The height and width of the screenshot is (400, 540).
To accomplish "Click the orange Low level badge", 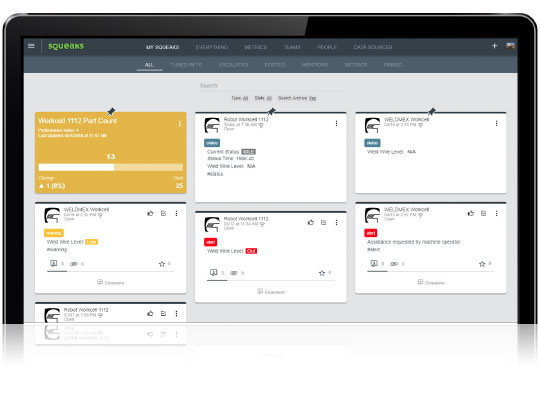I will [91, 242].
